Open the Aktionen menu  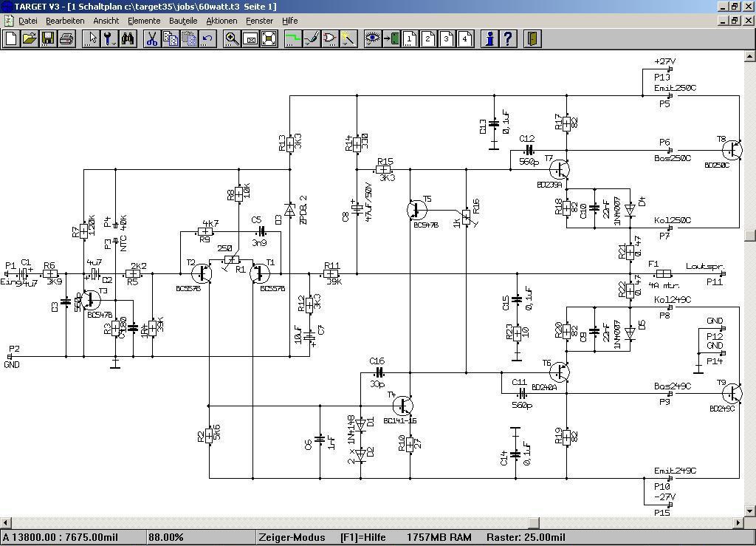point(221,21)
